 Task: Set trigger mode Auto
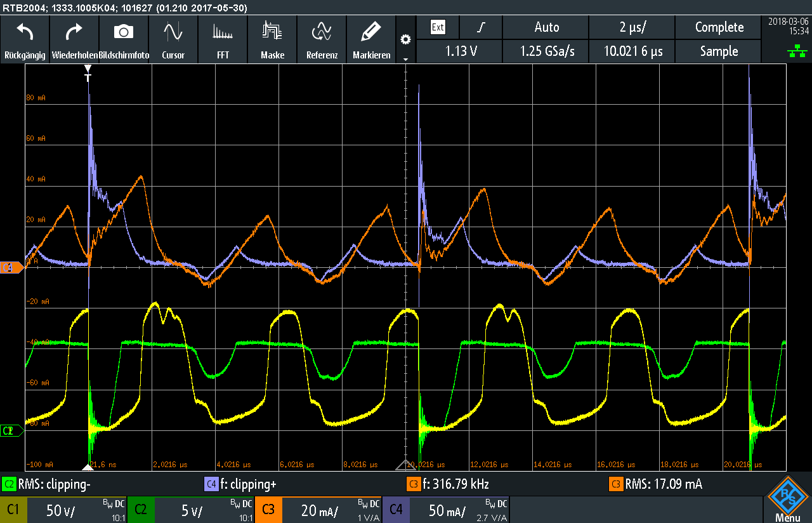547,27
